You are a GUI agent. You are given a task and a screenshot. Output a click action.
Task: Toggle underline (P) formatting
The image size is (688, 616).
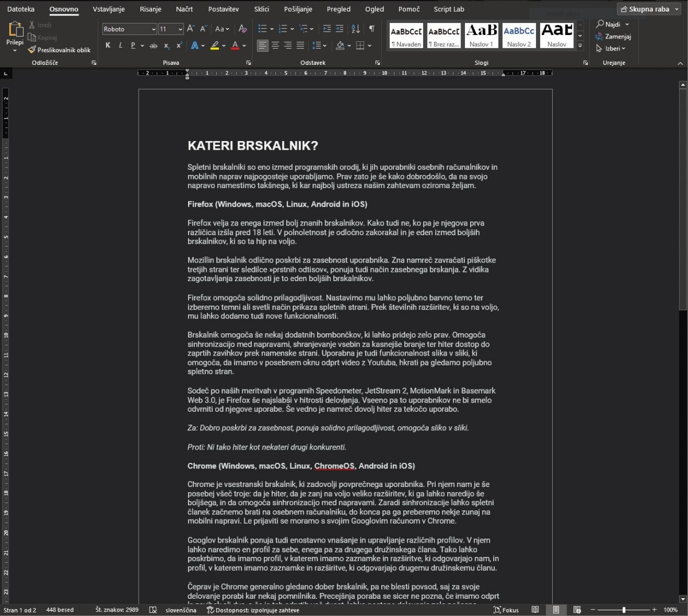[x=133, y=45]
